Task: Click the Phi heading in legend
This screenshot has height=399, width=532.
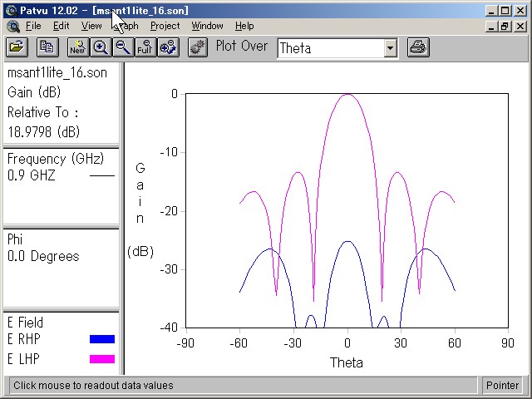Action: pyautogui.click(x=15, y=239)
